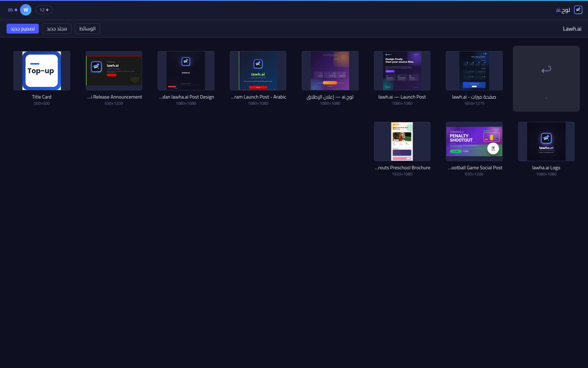Click the '..' label in the parent folder card

coord(546,98)
